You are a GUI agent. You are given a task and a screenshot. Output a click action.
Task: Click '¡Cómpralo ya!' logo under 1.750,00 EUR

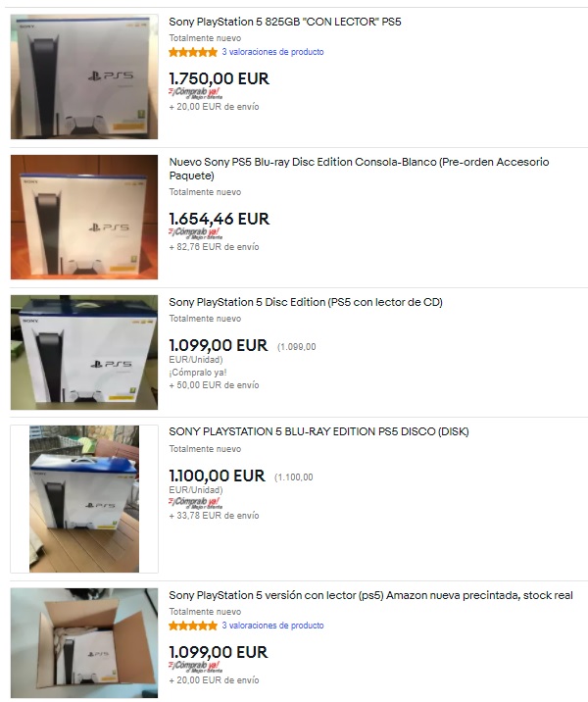click(x=195, y=93)
